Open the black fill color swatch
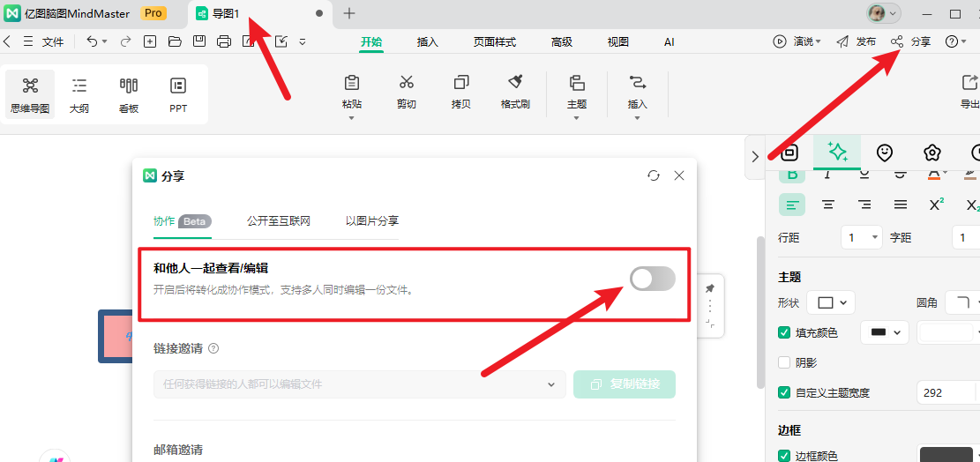This screenshot has width=980, height=462. tap(884, 332)
